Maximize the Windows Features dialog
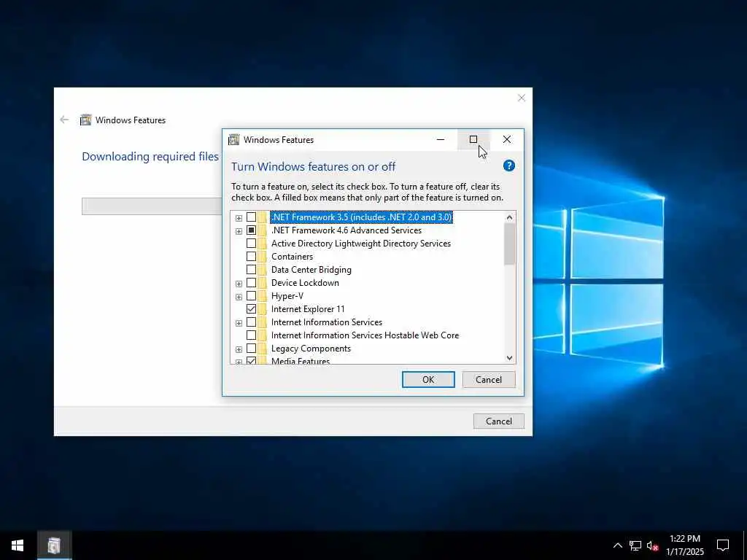This screenshot has width=747, height=560. tap(473, 139)
